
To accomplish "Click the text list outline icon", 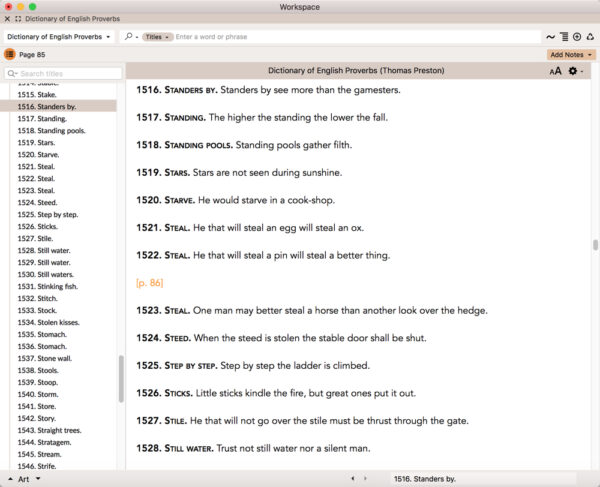I will click(564, 37).
